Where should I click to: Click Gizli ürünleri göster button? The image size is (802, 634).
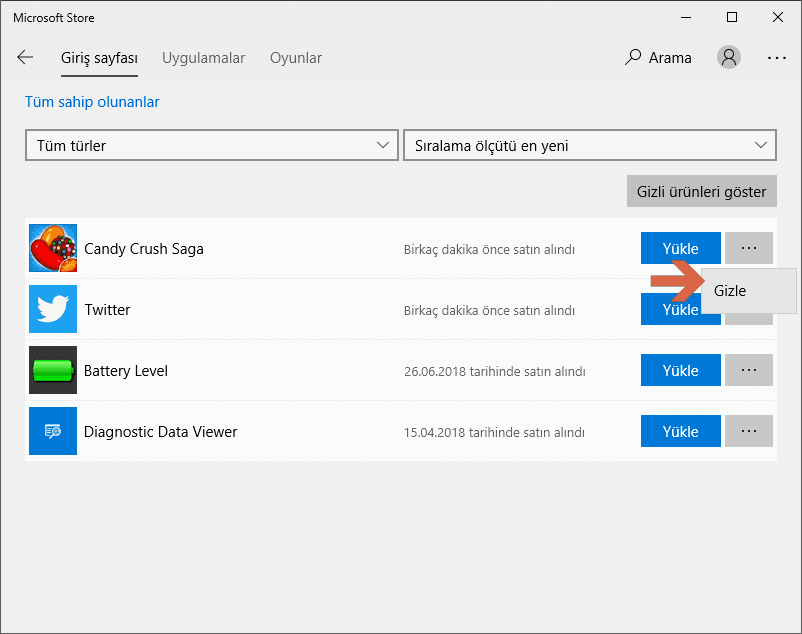[x=702, y=191]
